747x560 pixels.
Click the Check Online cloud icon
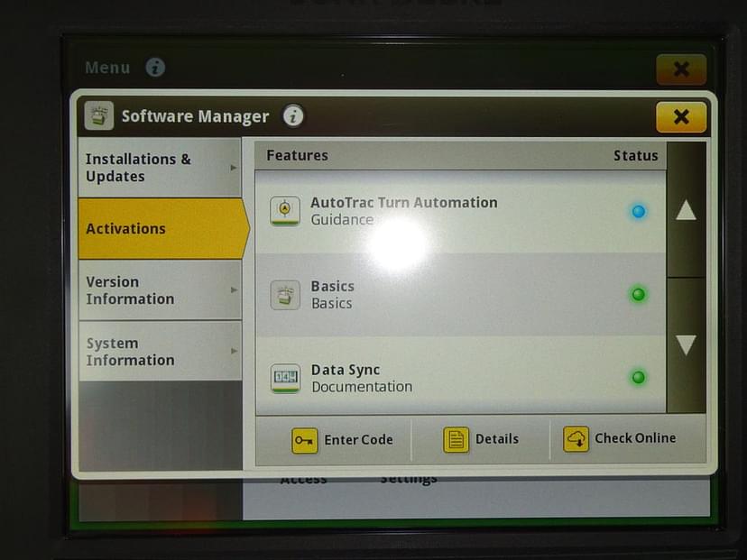click(576, 438)
